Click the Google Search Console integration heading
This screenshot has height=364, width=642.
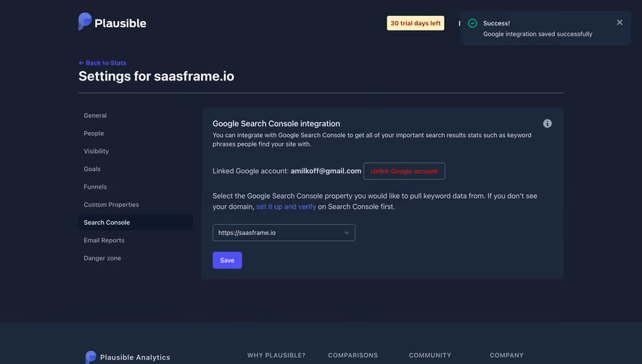276,124
